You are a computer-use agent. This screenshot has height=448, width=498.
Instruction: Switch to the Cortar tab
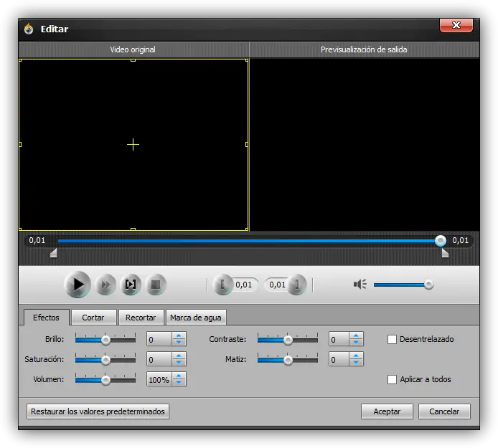click(x=93, y=318)
